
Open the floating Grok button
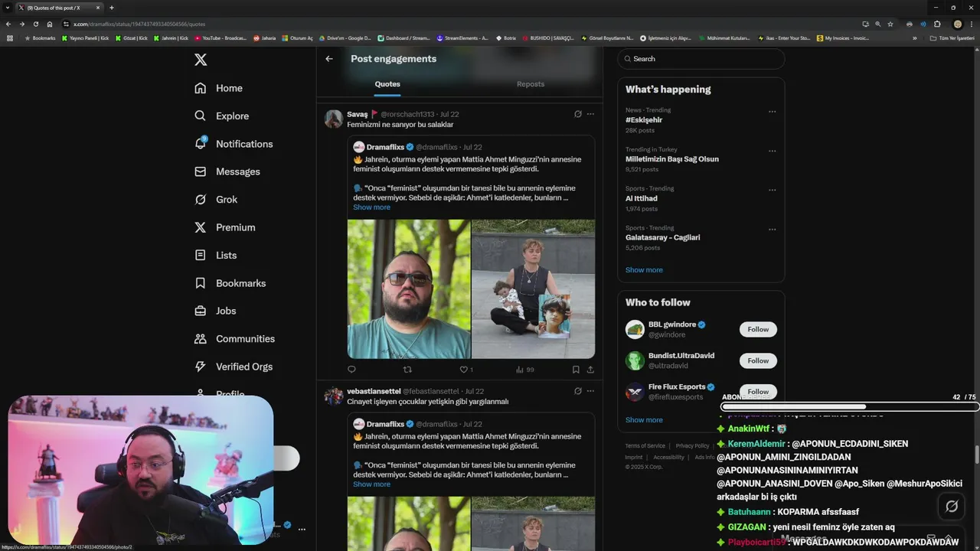click(952, 506)
